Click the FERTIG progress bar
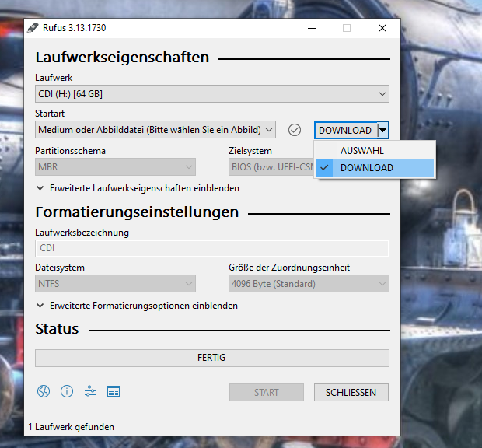The image size is (482, 448). [x=212, y=358]
